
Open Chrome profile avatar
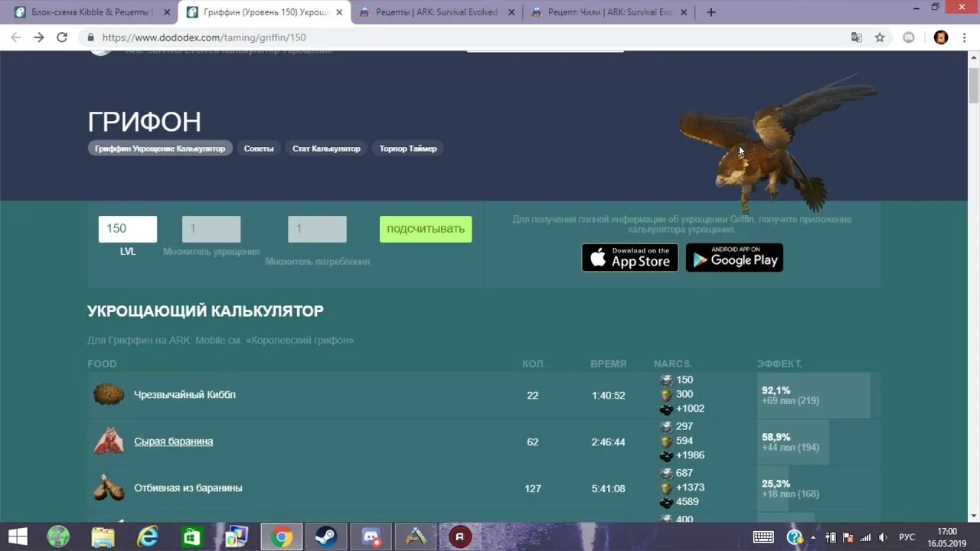[x=941, y=37]
